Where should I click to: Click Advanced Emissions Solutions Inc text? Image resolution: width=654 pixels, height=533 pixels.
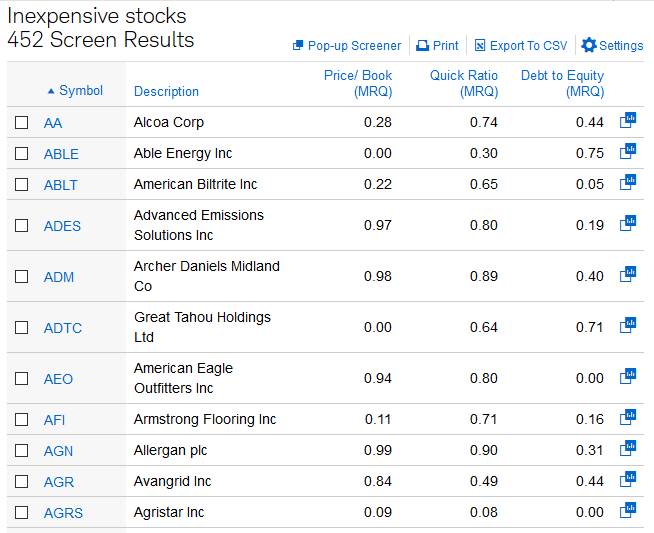coord(199,225)
